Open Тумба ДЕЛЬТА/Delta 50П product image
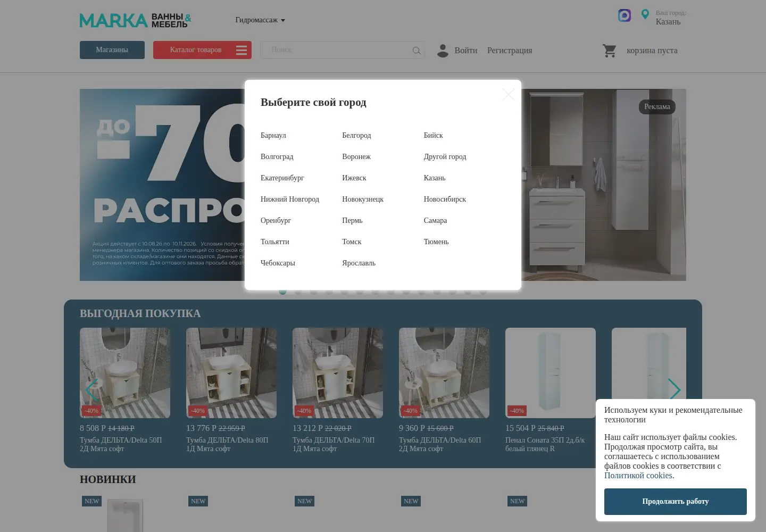The height and width of the screenshot is (532, 766). (x=125, y=373)
